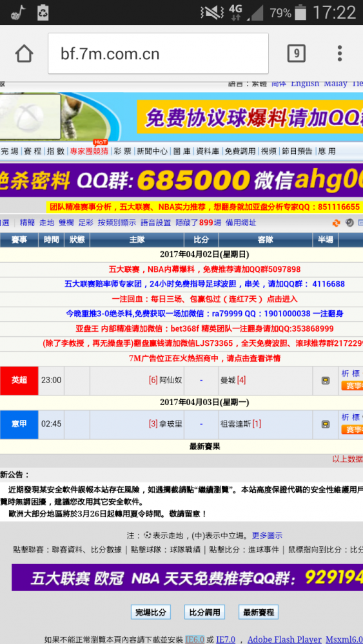Click the 免费协议球爆料 QQ banner ad
This screenshot has width=363, height=644.
click(x=250, y=117)
